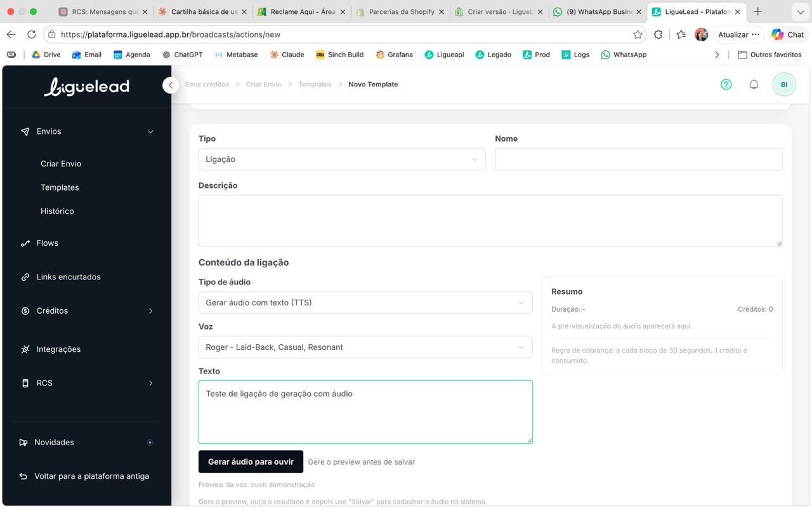Open the help question mark icon

(x=726, y=84)
